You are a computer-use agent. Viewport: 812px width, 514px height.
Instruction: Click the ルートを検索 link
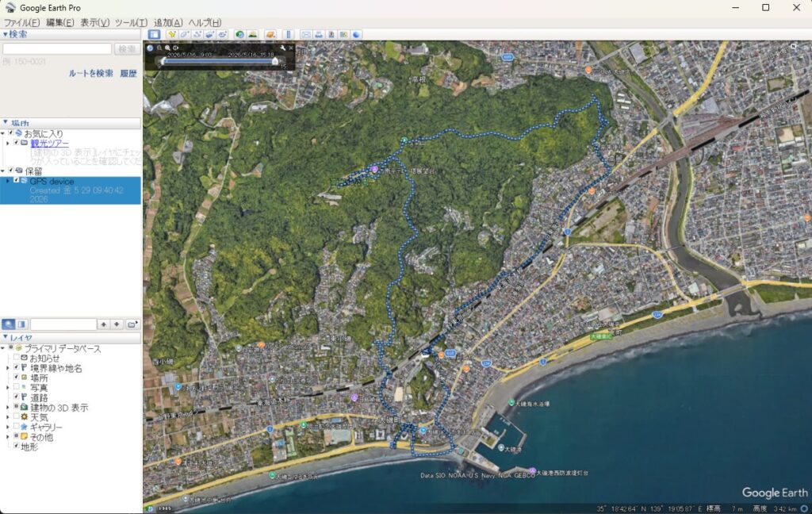coord(91,73)
